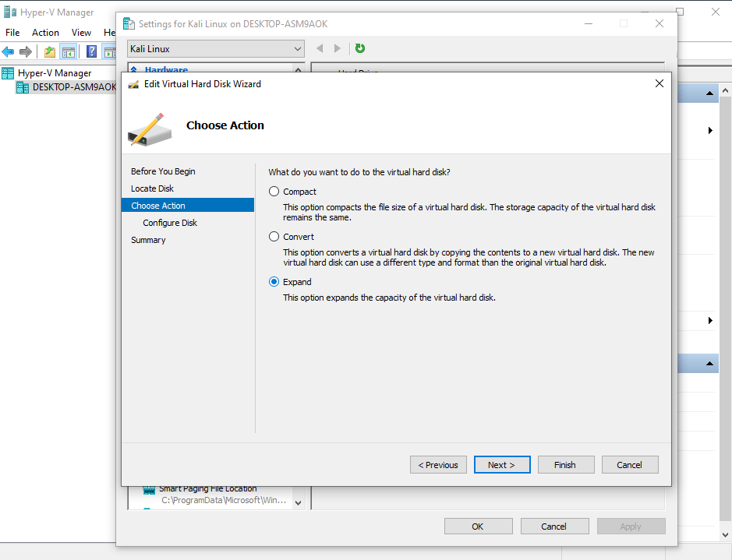Open the Locate Disk wizard page
Image resolution: width=732 pixels, height=560 pixels.
pos(152,188)
